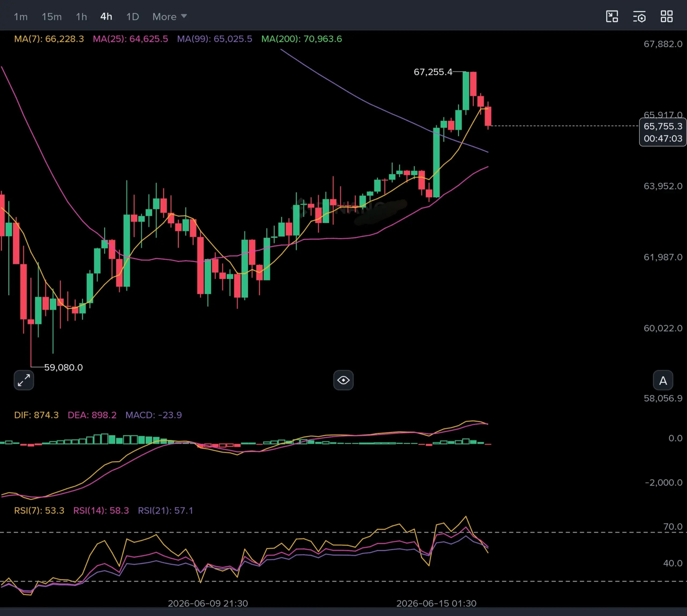Expand the More timeframes dropdown
This screenshot has width=687, height=616.
(169, 17)
